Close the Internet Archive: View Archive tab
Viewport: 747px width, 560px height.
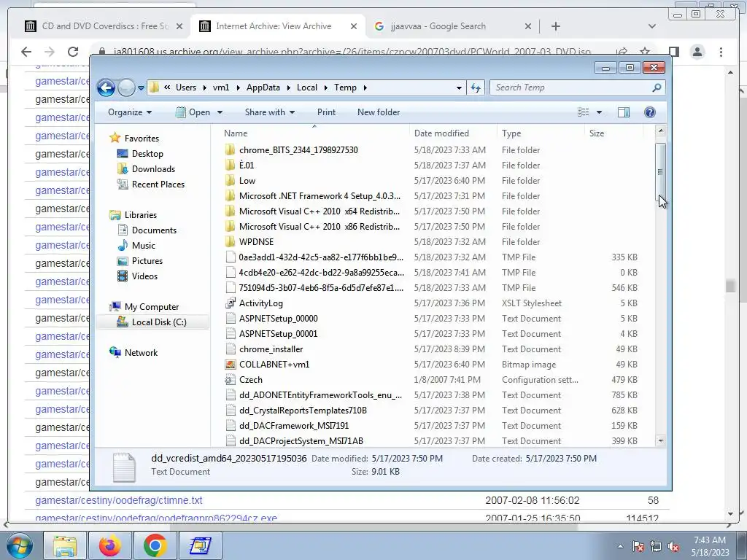click(354, 26)
